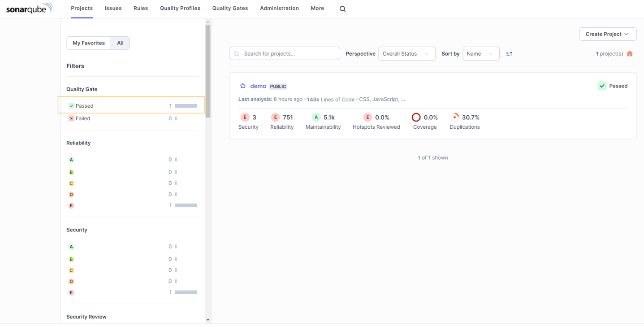Open the Perspective Overall Status dropdown
This screenshot has height=327, width=644.
point(406,54)
